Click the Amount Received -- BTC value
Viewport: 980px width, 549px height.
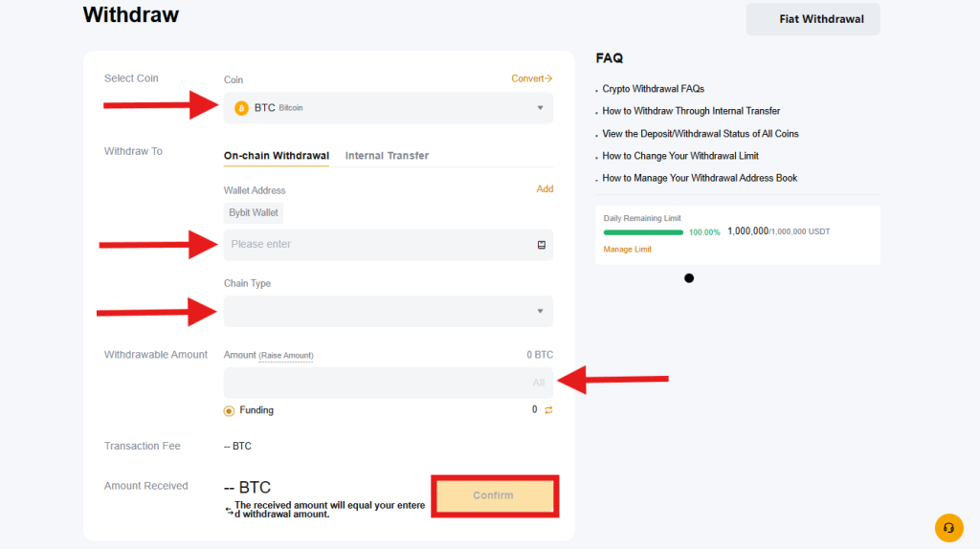point(248,487)
